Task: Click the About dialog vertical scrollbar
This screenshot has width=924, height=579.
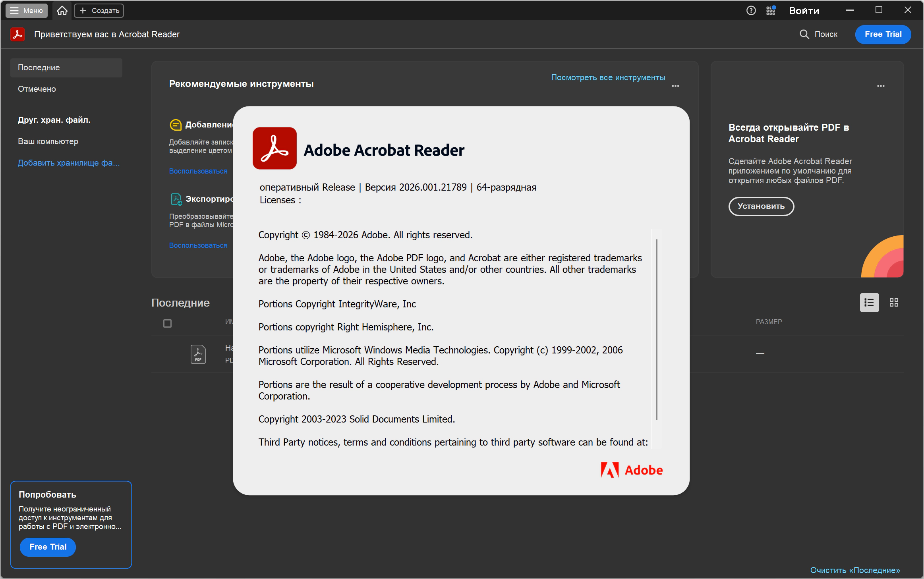Action: [657, 329]
